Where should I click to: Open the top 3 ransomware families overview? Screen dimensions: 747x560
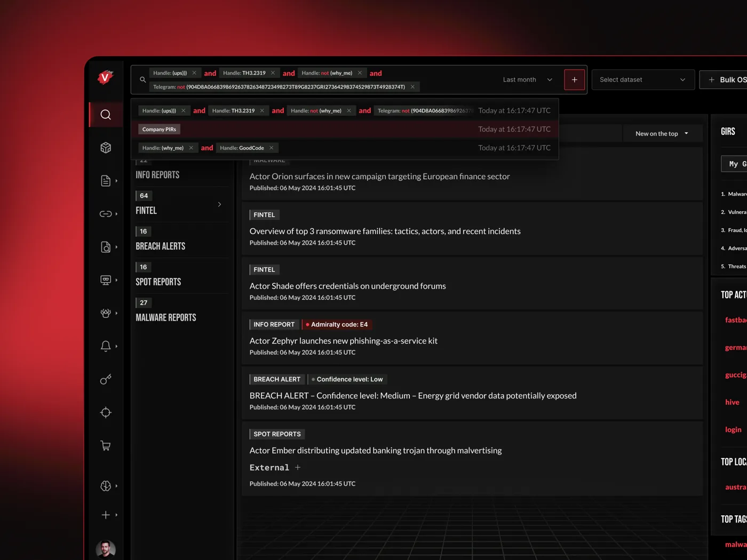coord(385,231)
